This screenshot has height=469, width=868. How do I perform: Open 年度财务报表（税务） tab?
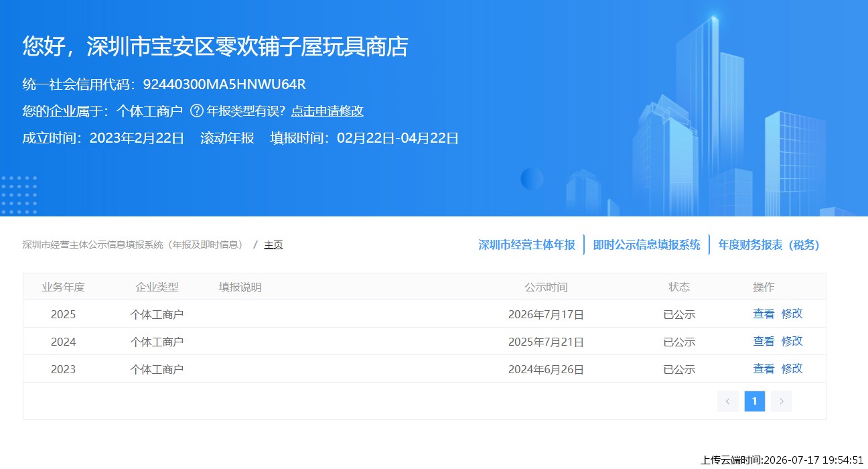(x=769, y=245)
